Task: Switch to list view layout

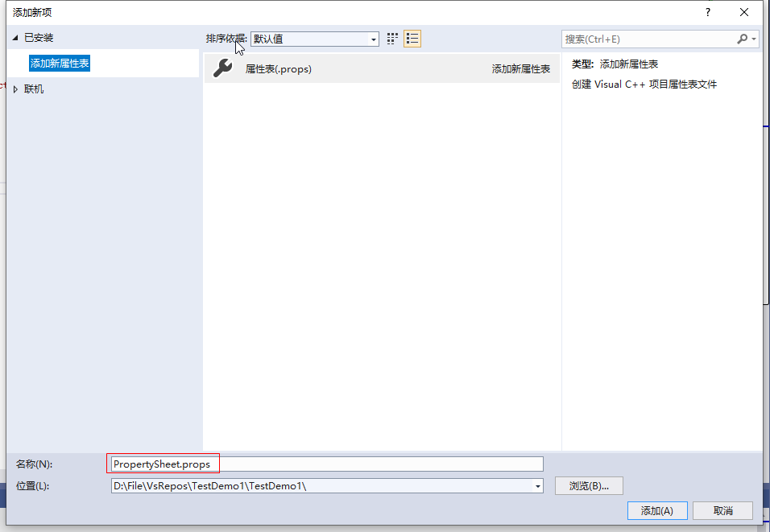Action: 412,38
